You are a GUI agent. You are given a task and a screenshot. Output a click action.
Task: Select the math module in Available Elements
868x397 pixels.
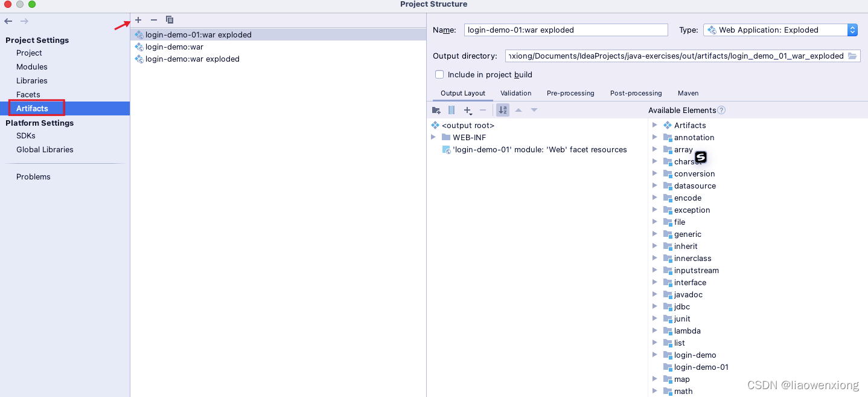coord(683,392)
